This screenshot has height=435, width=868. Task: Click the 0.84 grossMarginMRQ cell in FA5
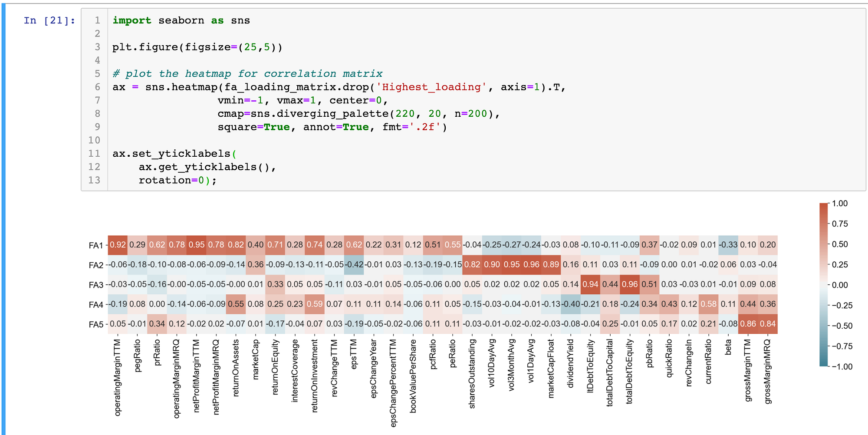(768, 323)
